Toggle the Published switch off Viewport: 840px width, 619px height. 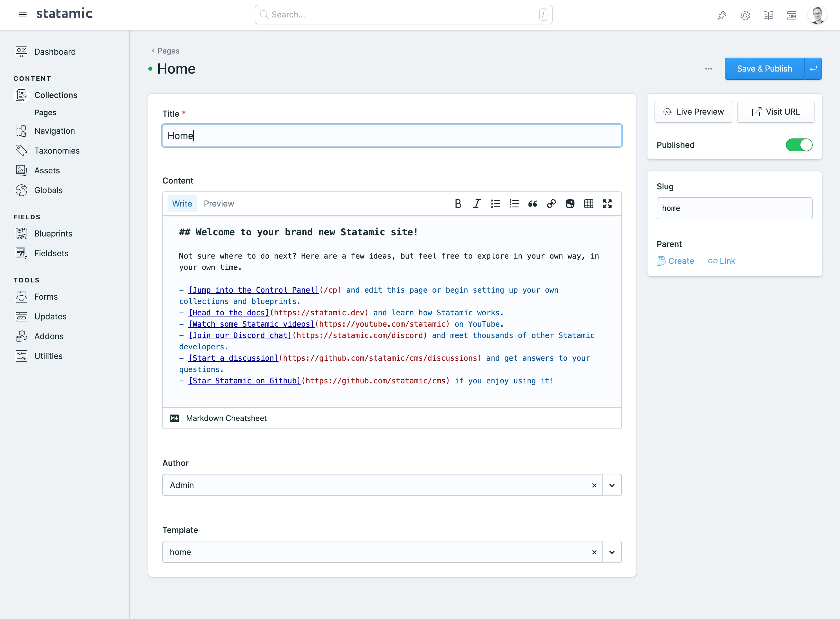pyautogui.click(x=799, y=145)
